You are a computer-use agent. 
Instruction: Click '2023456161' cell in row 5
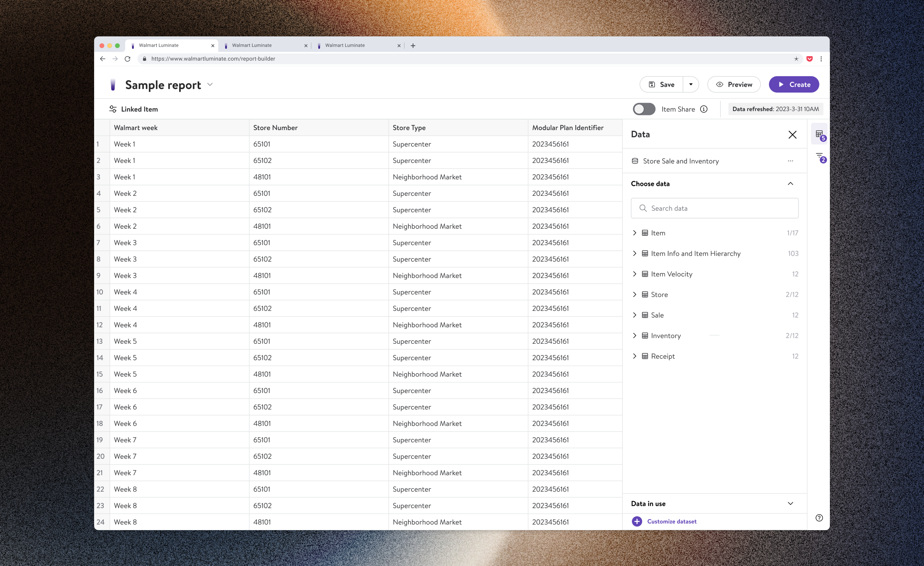click(575, 210)
